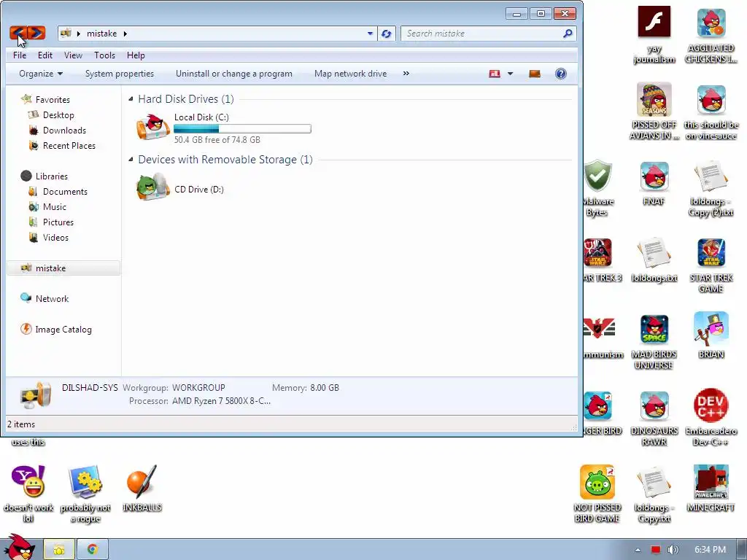Open the Angry Bird Start button

click(18, 548)
